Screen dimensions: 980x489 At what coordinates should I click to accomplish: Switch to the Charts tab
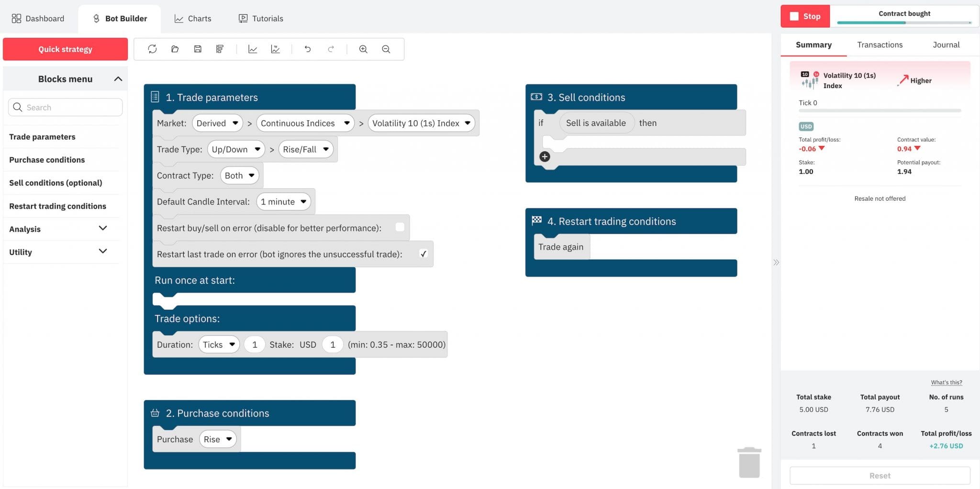[x=193, y=18]
